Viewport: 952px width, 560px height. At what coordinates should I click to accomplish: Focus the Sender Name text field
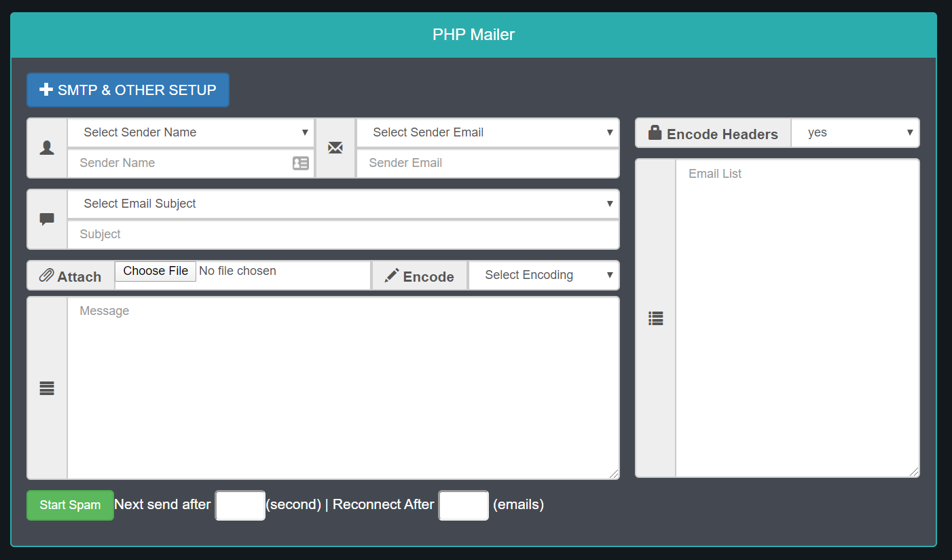[191, 163]
